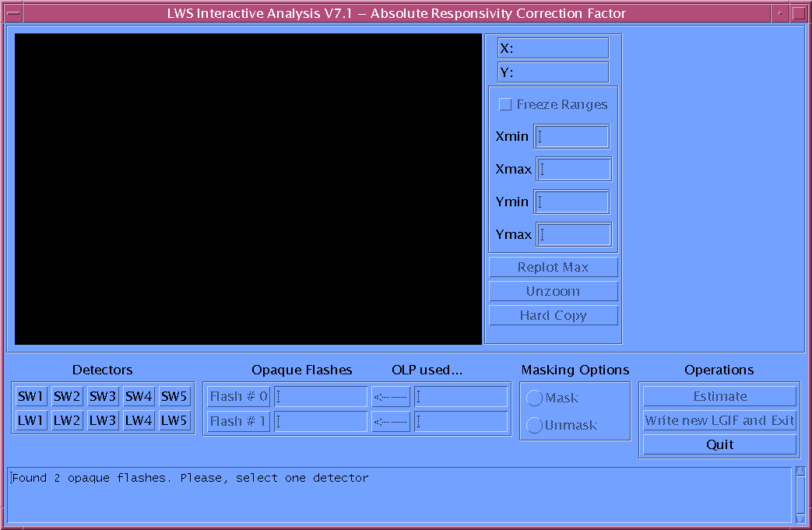The image size is (812, 530).
Task: Click the arrow button beside Flash # 1
Action: click(x=391, y=421)
